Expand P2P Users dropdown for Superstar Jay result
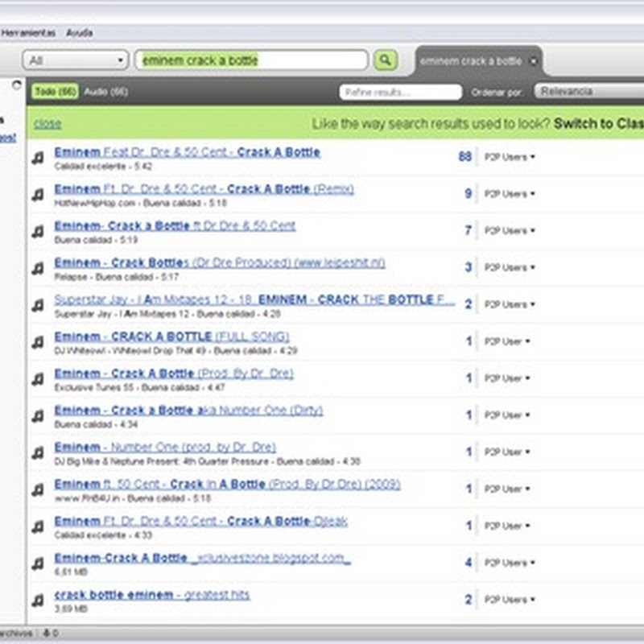 510,304
